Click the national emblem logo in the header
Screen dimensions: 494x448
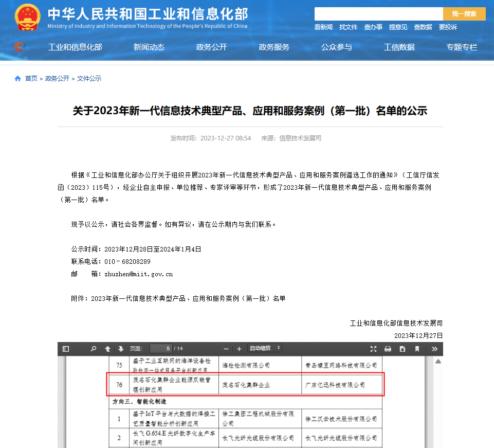pyautogui.click(x=27, y=17)
